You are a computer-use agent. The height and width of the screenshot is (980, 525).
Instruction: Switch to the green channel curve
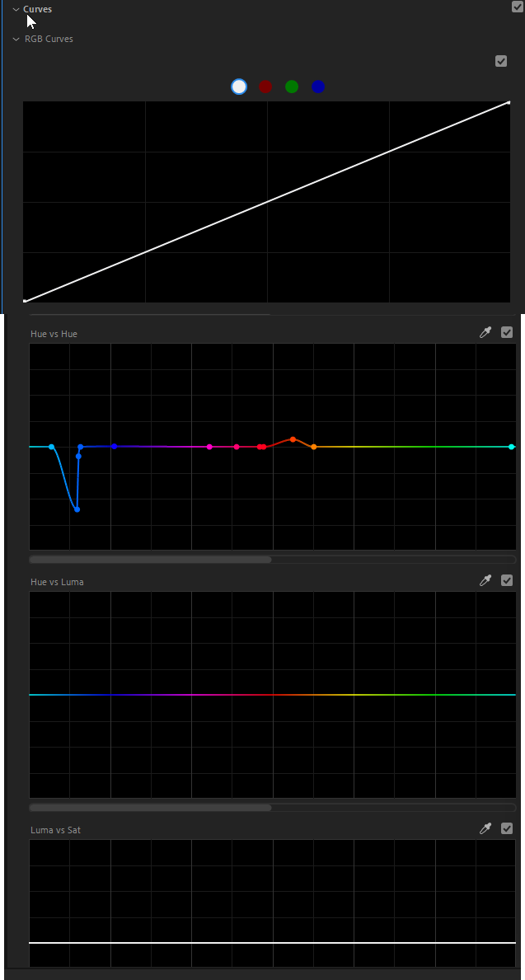click(x=292, y=87)
